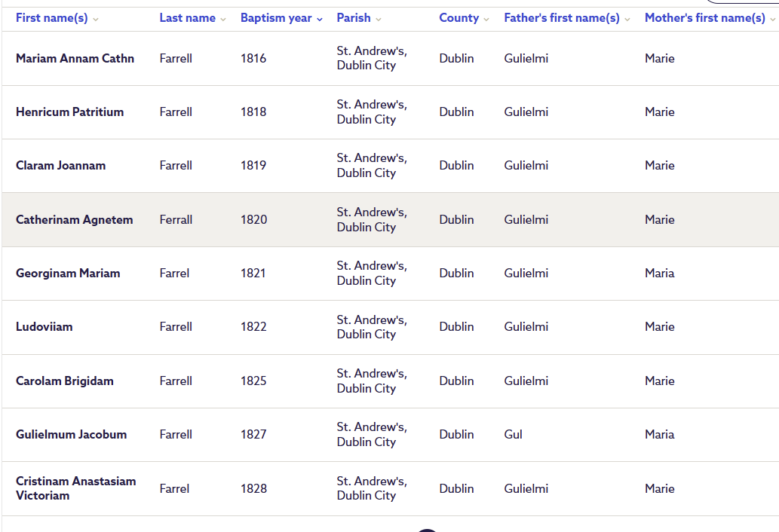The height and width of the screenshot is (532, 779).
Task: Select the Catherinam Agnetem Ferrall row
Action: [x=391, y=219]
